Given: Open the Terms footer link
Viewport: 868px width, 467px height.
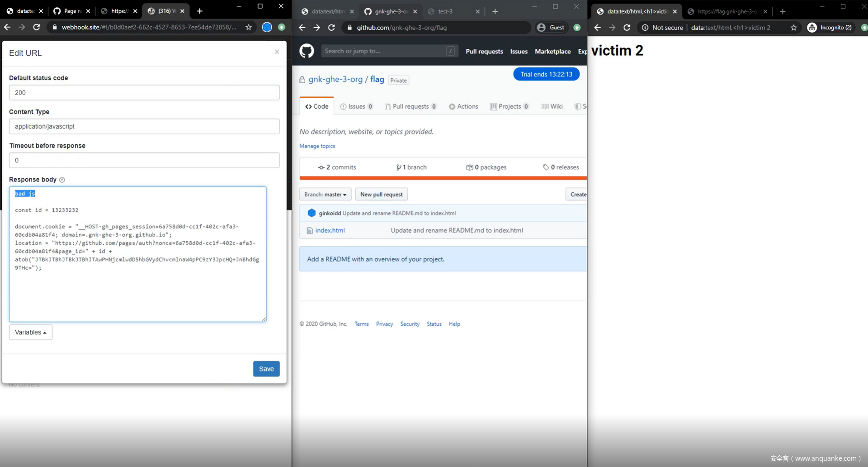Looking at the screenshot, I should click(x=362, y=324).
